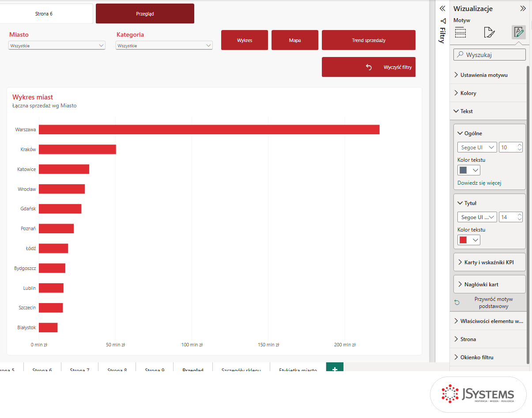Click the Wyczyść filtry button
The image size is (532, 418).
[369, 67]
